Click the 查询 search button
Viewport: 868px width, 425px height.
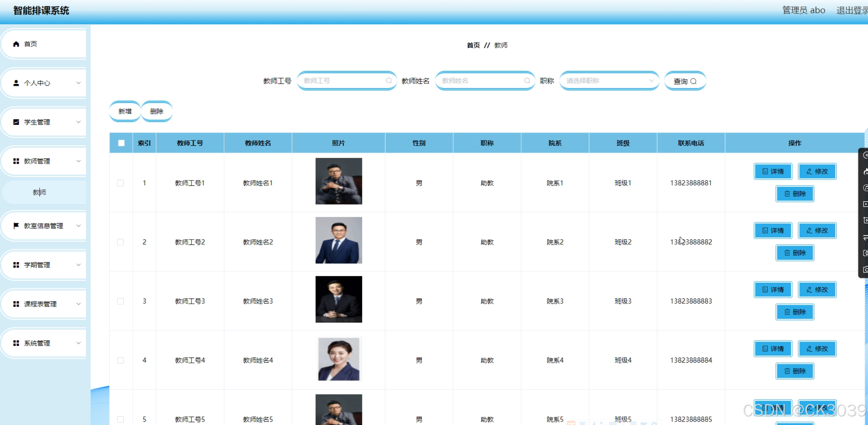(685, 81)
